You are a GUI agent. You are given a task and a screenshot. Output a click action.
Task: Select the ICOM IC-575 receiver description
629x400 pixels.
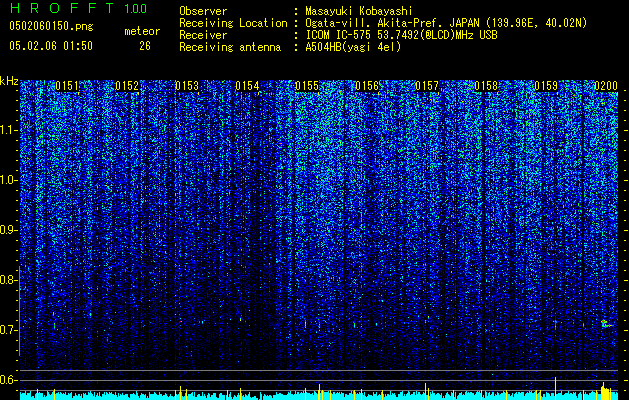coord(401,35)
